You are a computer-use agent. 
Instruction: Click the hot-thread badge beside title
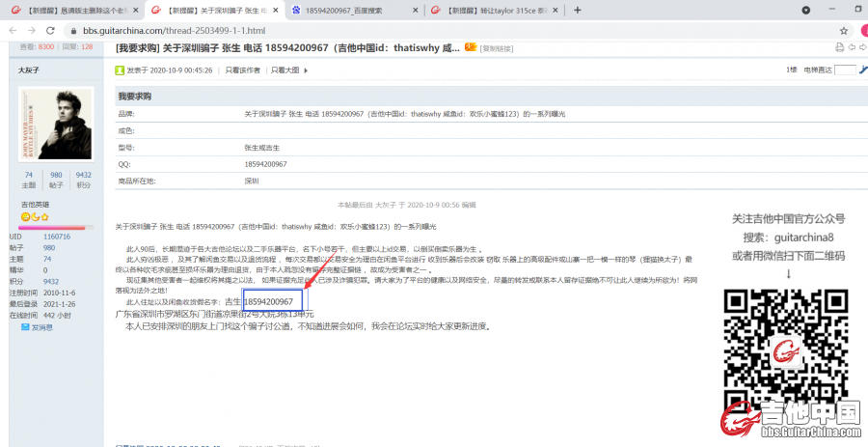[x=470, y=46]
